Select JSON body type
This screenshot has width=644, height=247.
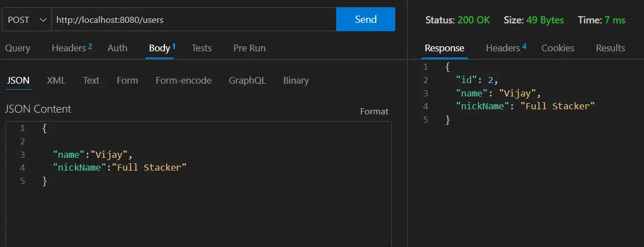click(x=18, y=80)
